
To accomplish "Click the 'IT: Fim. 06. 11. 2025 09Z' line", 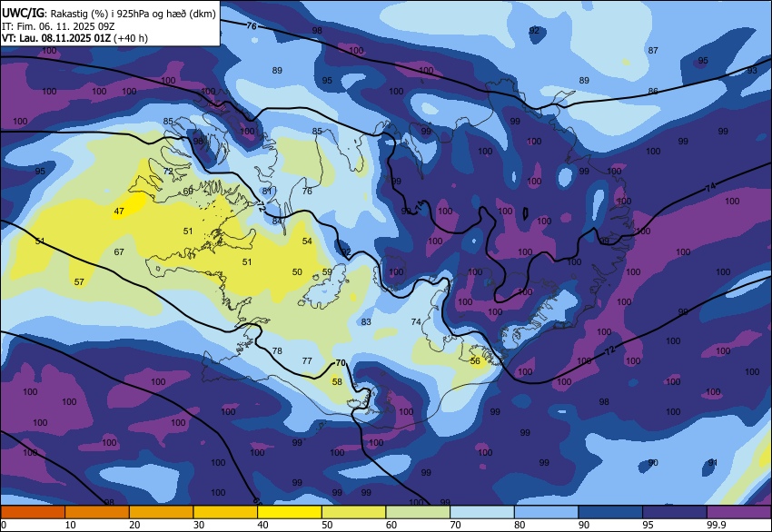I will pos(58,26).
